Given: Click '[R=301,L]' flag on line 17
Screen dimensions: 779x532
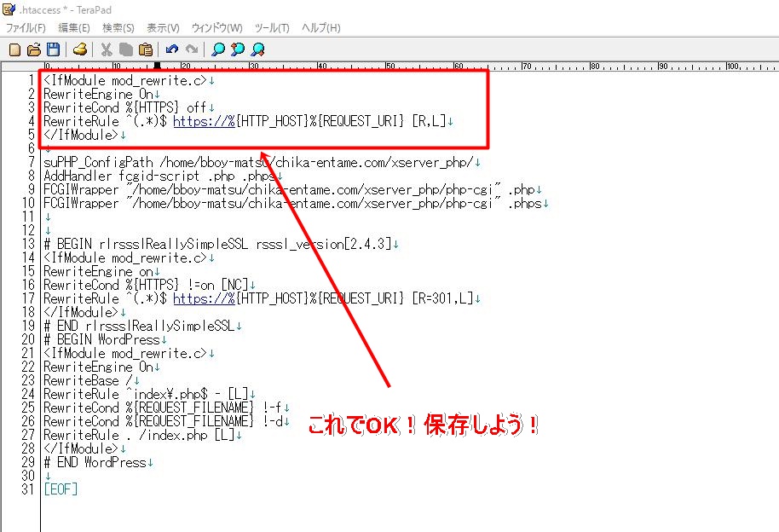Looking at the screenshot, I should [x=443, y=298].
